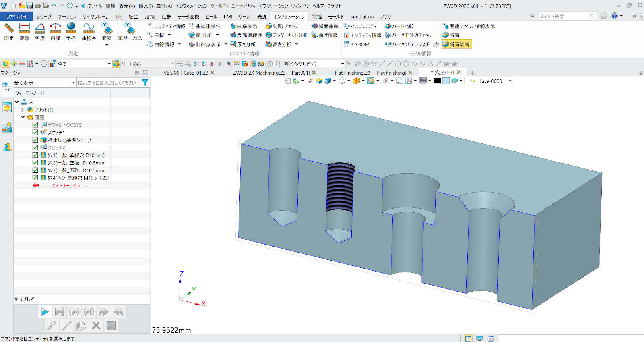Select the 半径 radius measurement tool

pyautogui.click(x=71, y=31)
